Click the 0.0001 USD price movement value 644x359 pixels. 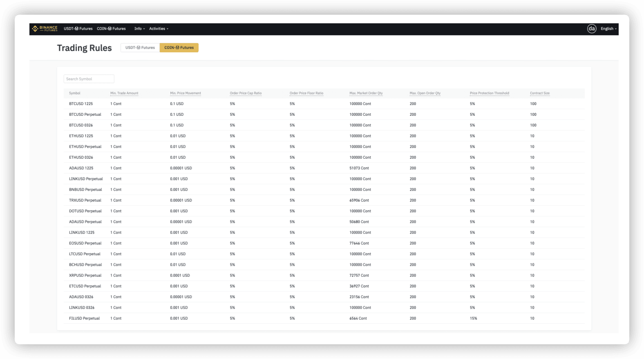tap(180, 276)
